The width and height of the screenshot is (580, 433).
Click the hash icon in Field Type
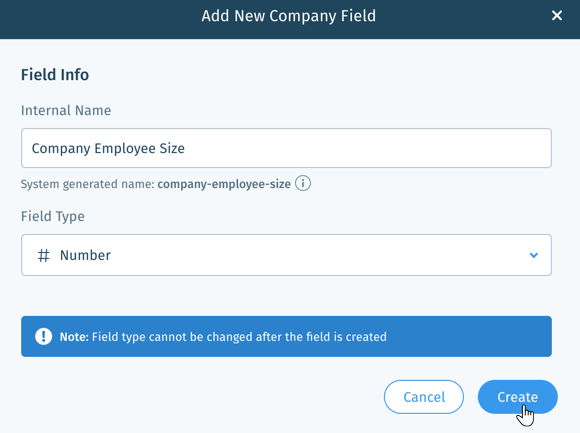(x=44, y=255)
